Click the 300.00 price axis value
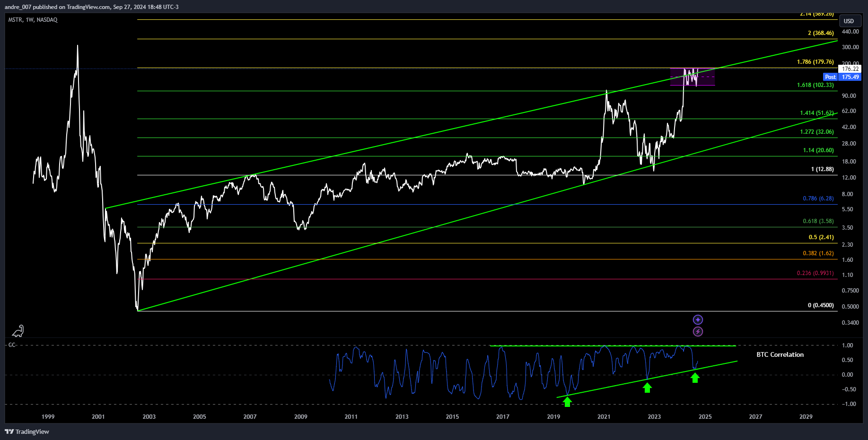Image resolution: width=868 pixels, height=440 pixels. [850, 47]
